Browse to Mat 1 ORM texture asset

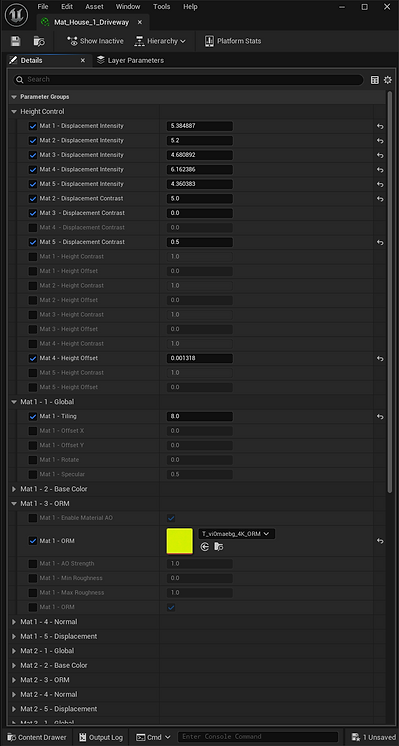click(x=219, y=547)
